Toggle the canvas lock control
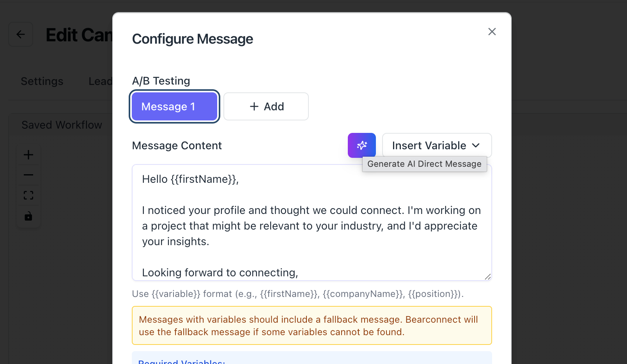The image size is (627, 364). click(28, 216)
